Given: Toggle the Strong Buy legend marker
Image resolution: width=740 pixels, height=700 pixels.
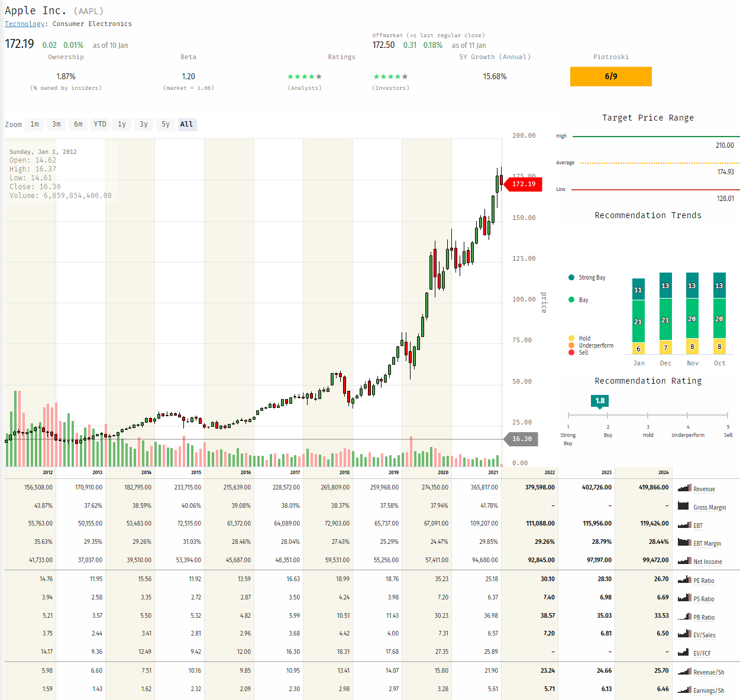Looking at the screenshot, I should point(571,277).
